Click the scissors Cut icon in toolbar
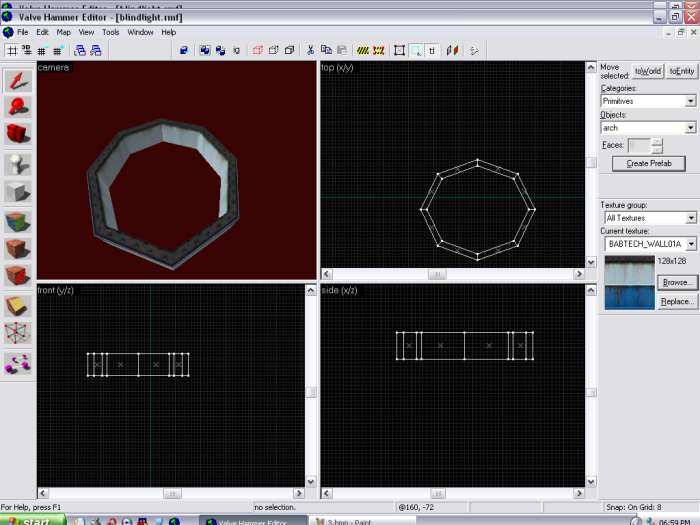The image size is (700, 525). [311, 50]
